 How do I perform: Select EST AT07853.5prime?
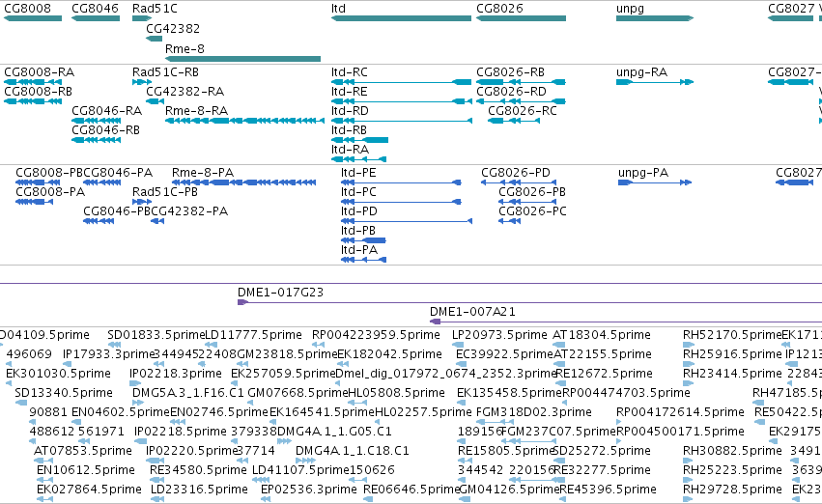83,451
